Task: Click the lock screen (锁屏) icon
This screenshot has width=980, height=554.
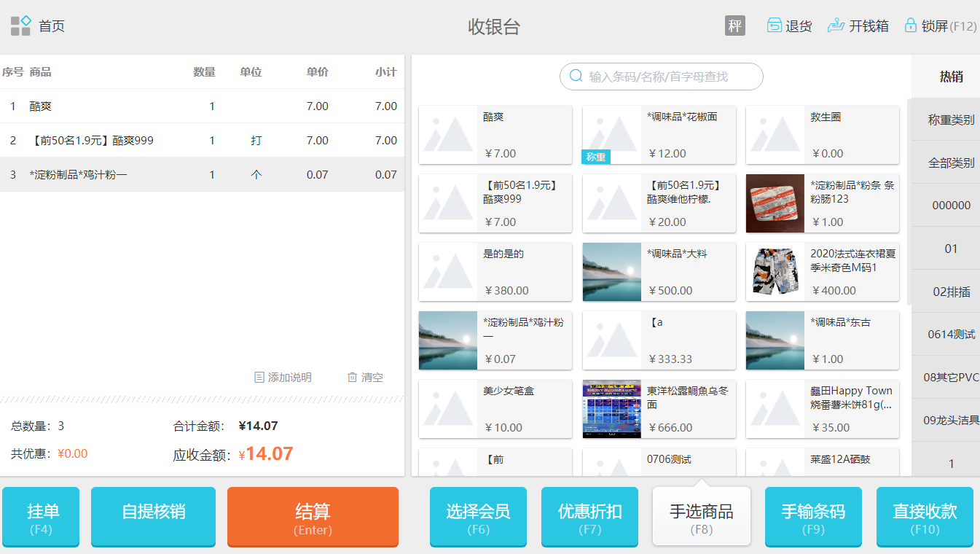Action: coord(910,26)
